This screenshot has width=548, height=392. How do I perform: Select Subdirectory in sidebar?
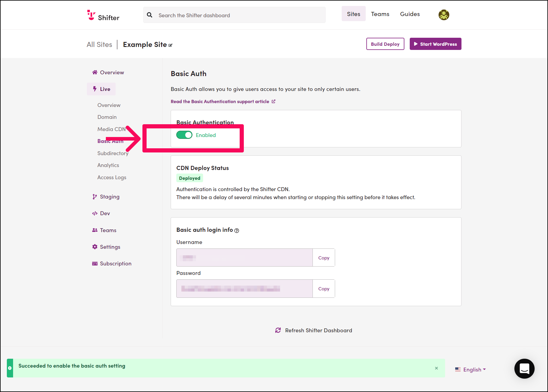[x=113, y=153]
